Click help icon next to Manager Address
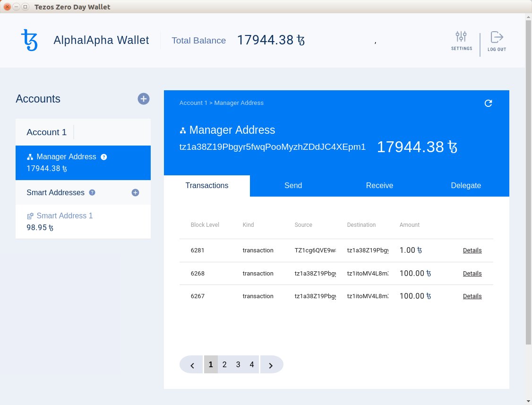Image resolution: width=532 pixels, height=405 pixels. point(104,157)
